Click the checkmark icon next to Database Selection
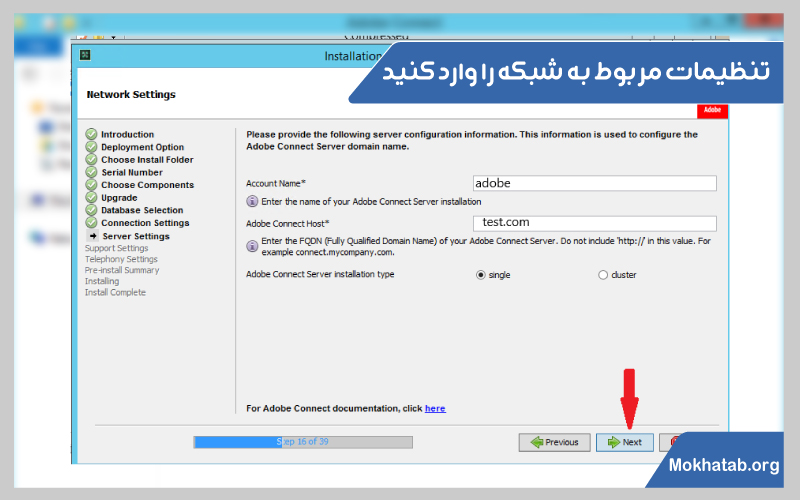Viewport: 800px width, 500px height. [x=91, y=210]
